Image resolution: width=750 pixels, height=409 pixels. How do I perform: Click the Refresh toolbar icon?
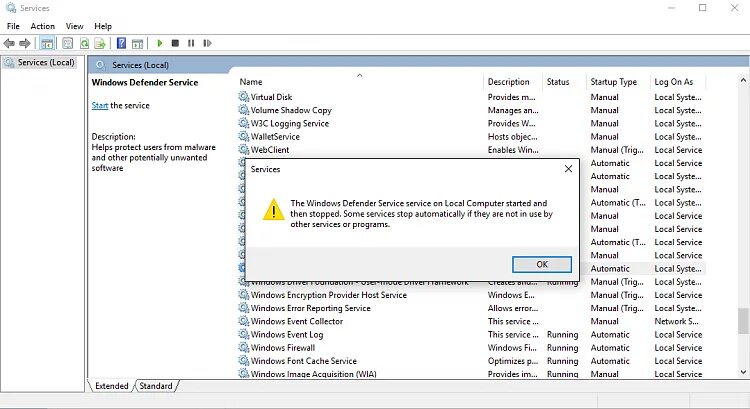pos(84,44)
